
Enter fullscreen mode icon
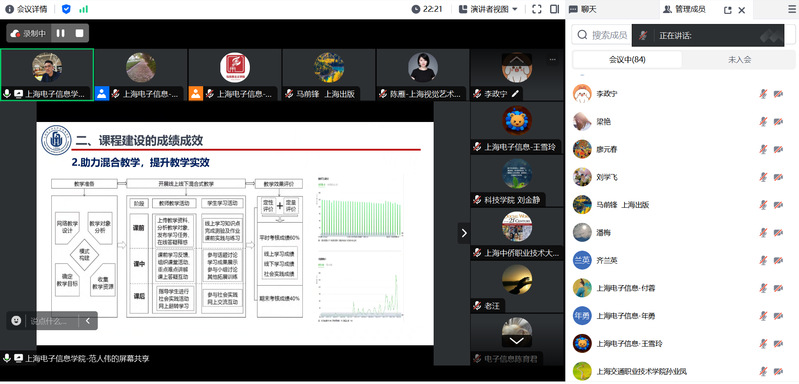click(537, 9)
